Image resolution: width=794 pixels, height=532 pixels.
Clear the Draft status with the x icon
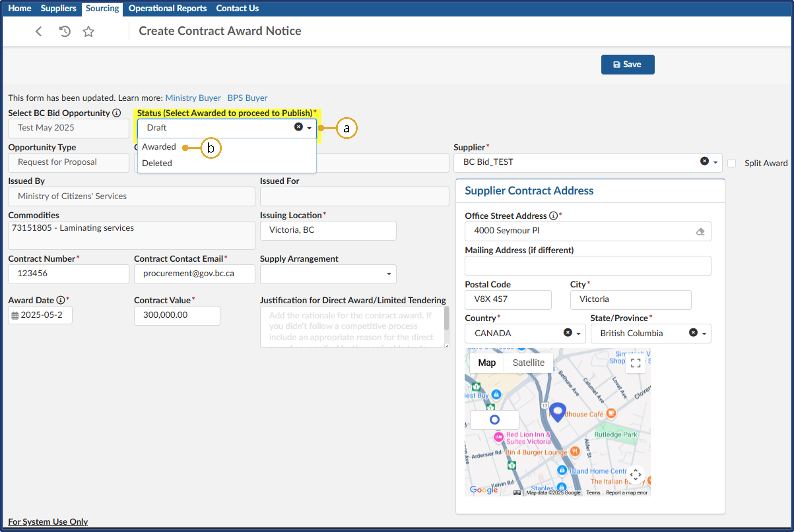click(298, 127)
